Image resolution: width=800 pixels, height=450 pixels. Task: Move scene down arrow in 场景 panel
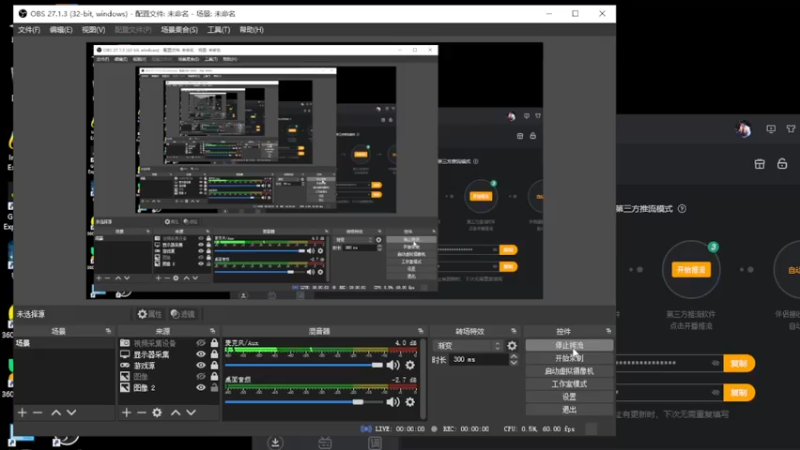tap(71, 412)
